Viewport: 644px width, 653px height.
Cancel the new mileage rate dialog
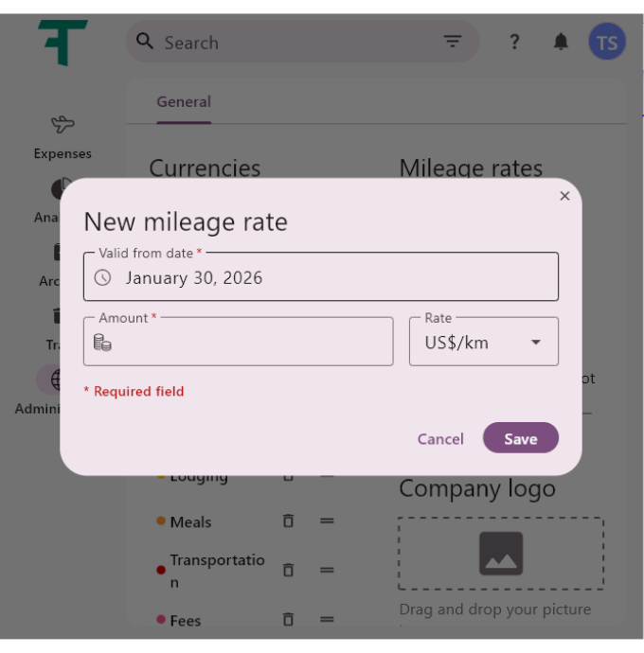pos(440,439)
